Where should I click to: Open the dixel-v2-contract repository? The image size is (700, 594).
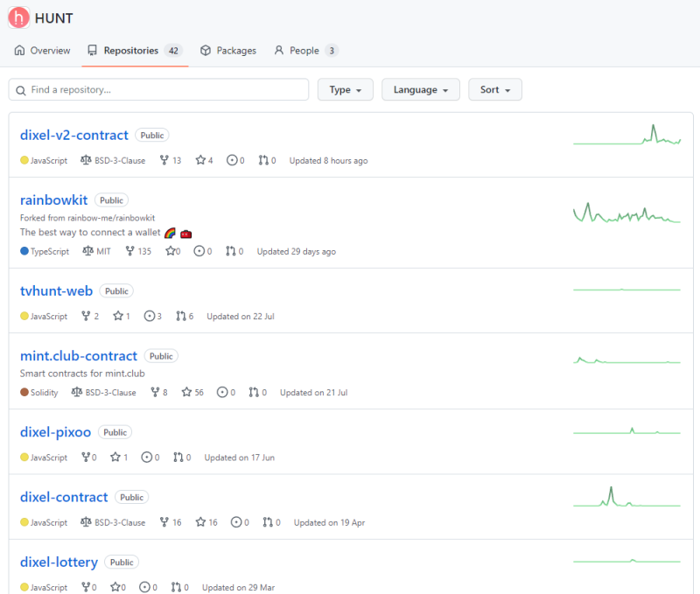click(x=74, y=136)
